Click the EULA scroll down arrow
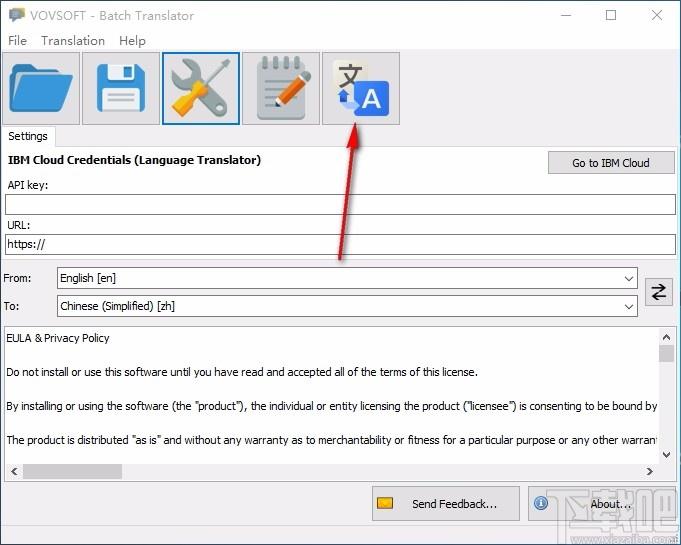The image size is (681, 545). [666, 455]
